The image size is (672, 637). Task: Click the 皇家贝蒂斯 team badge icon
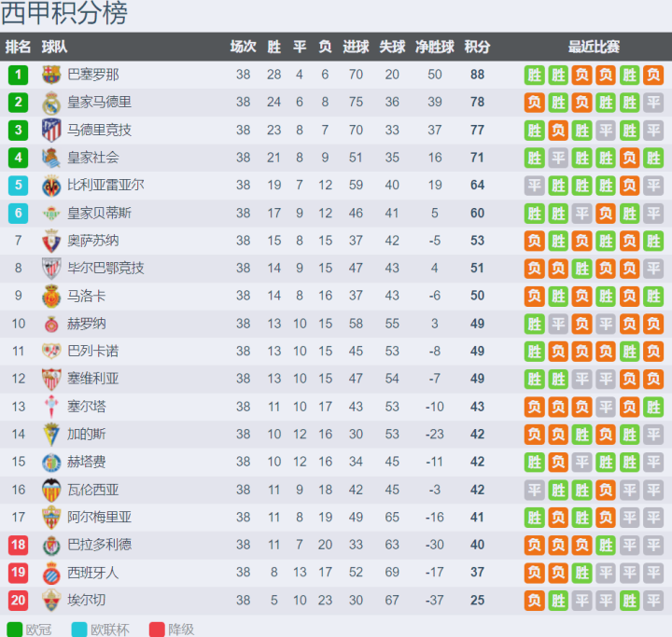51,214
